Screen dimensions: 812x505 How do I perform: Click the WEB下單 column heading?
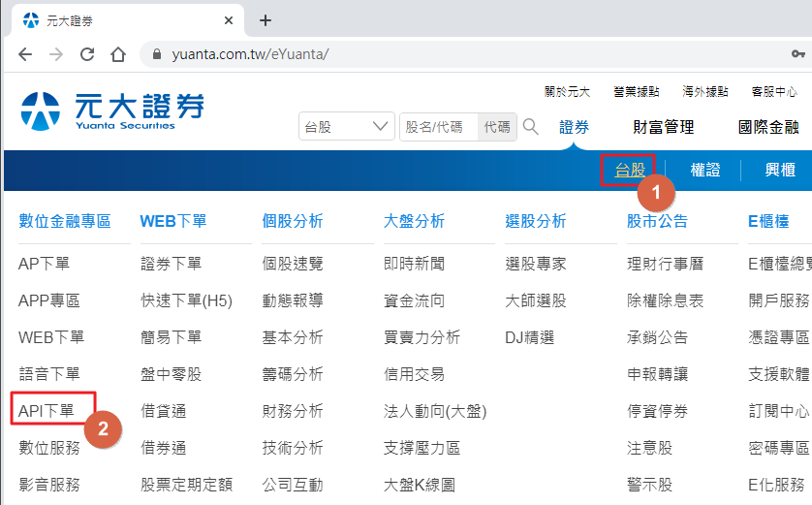[173, 221]
